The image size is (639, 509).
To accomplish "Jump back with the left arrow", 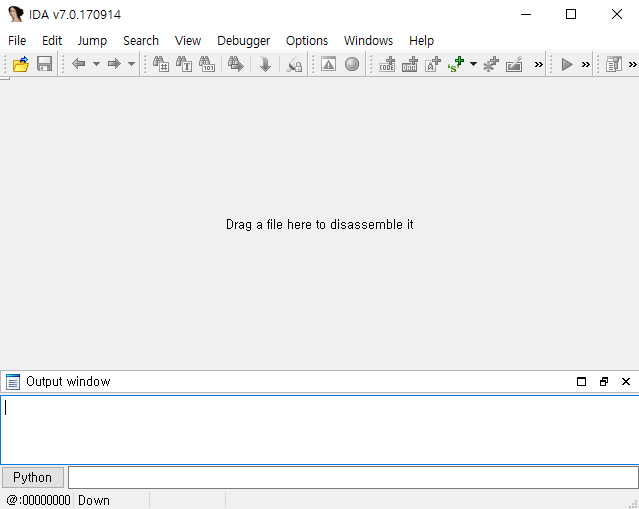I will point(78,64).
